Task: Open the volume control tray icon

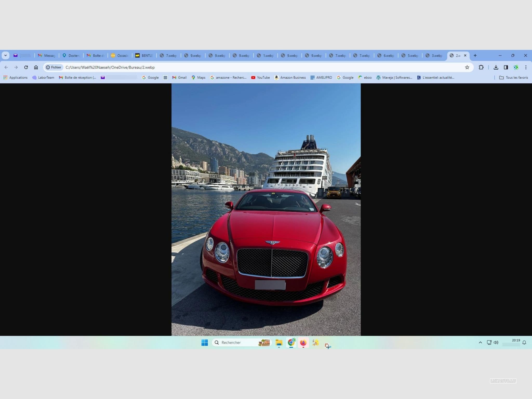Action: click(496, 342)
